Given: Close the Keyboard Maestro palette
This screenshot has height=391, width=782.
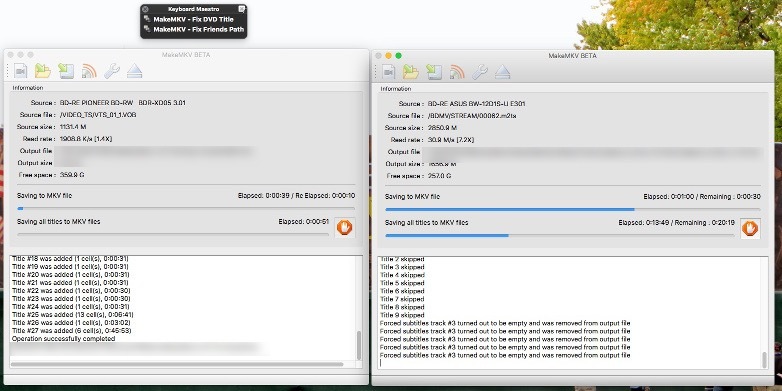Looking at the screenshot, I should [145, 9].
